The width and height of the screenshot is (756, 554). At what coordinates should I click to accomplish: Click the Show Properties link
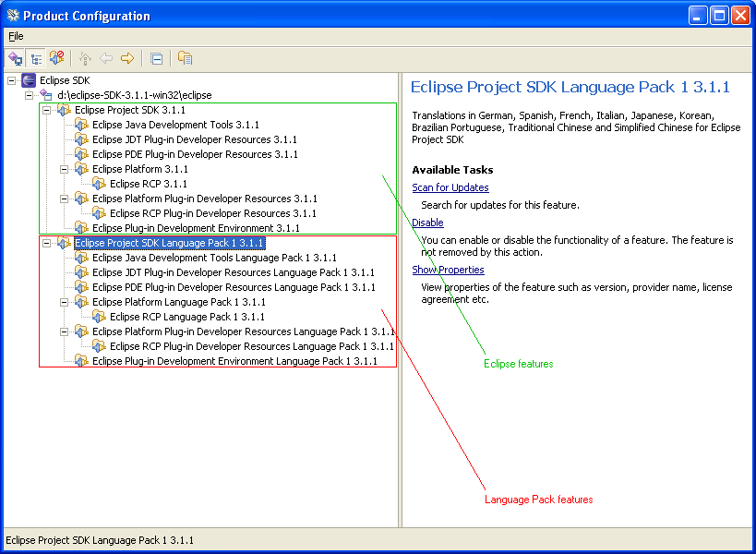click(x=448, y=270)
